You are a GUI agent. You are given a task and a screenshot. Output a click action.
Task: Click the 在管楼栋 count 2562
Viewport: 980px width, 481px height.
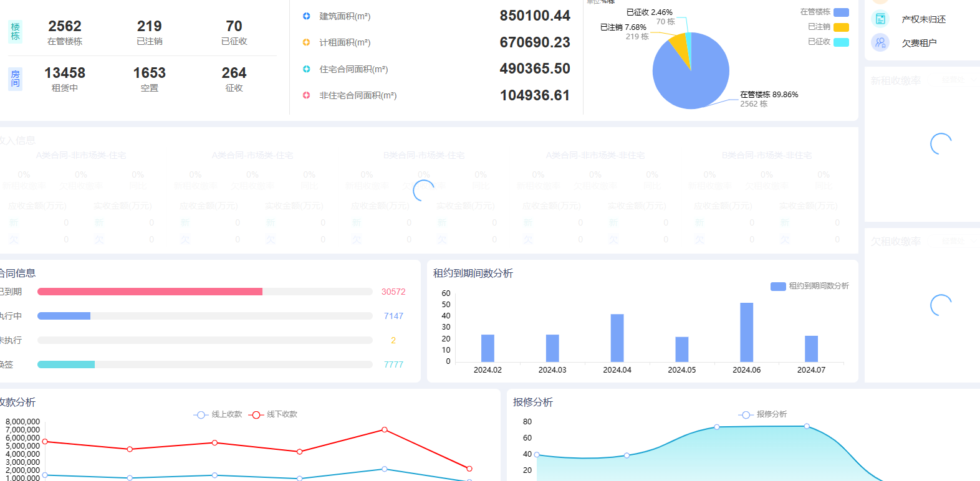click(x=65, y=26)
